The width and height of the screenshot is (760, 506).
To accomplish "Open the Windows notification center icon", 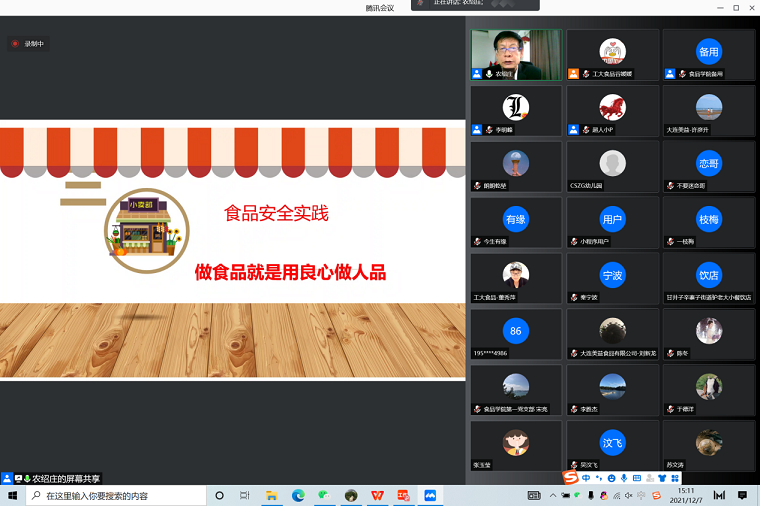I will click(742, 495).
